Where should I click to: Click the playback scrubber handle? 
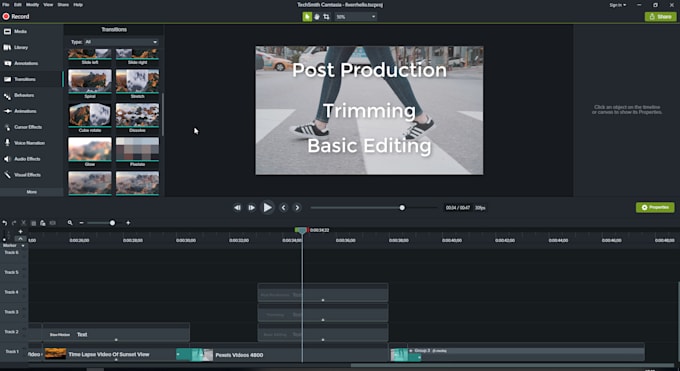402,208
